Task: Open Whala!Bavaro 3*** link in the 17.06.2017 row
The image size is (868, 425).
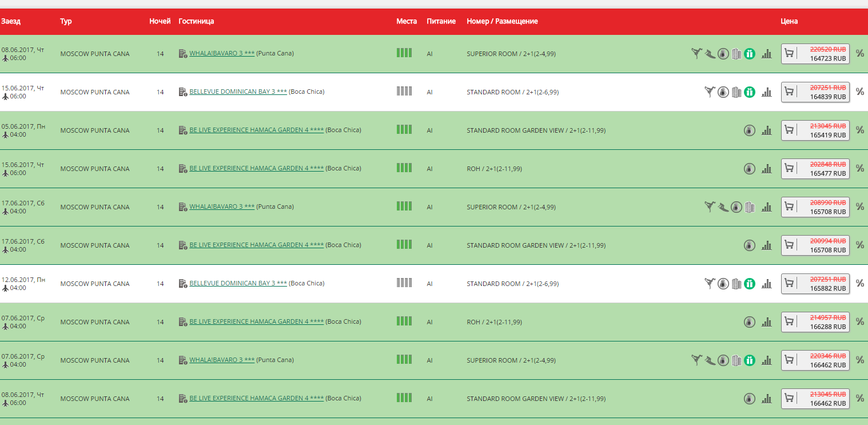Action: click(222, 206)
